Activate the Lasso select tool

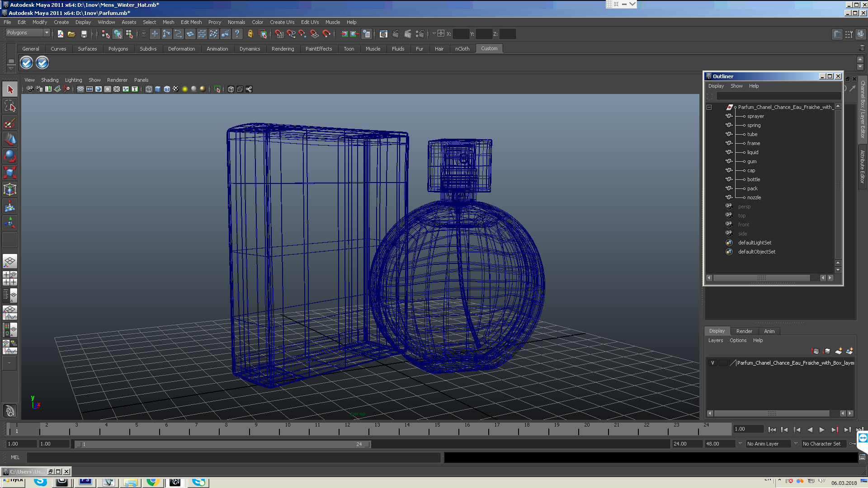click(x=9, y=107)
